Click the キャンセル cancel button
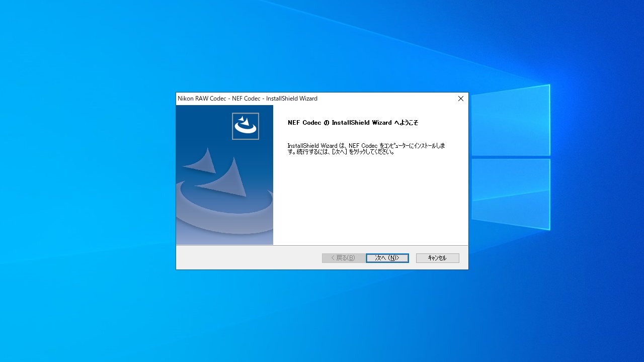The width and height of the screenshot is (644, 362). click(438, 258)
